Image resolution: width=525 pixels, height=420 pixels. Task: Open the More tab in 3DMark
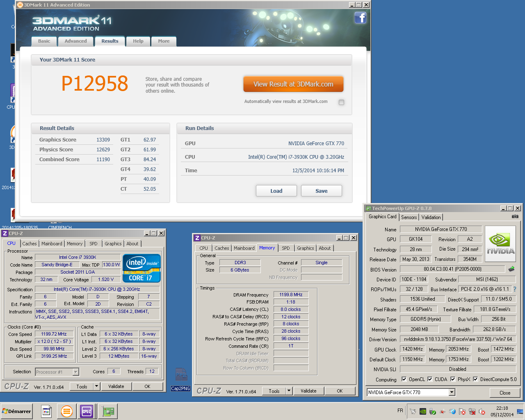[164, 41]
